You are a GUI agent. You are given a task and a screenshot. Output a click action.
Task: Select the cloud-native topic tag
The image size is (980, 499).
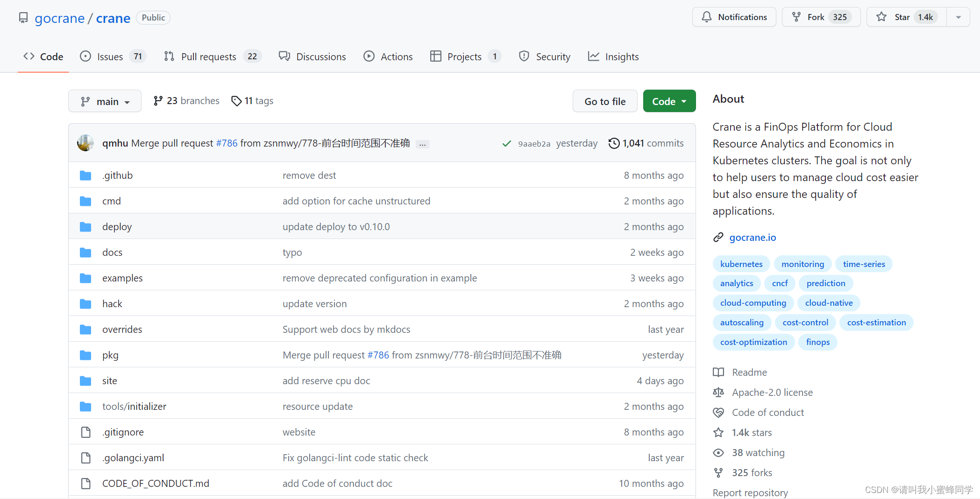829,303
